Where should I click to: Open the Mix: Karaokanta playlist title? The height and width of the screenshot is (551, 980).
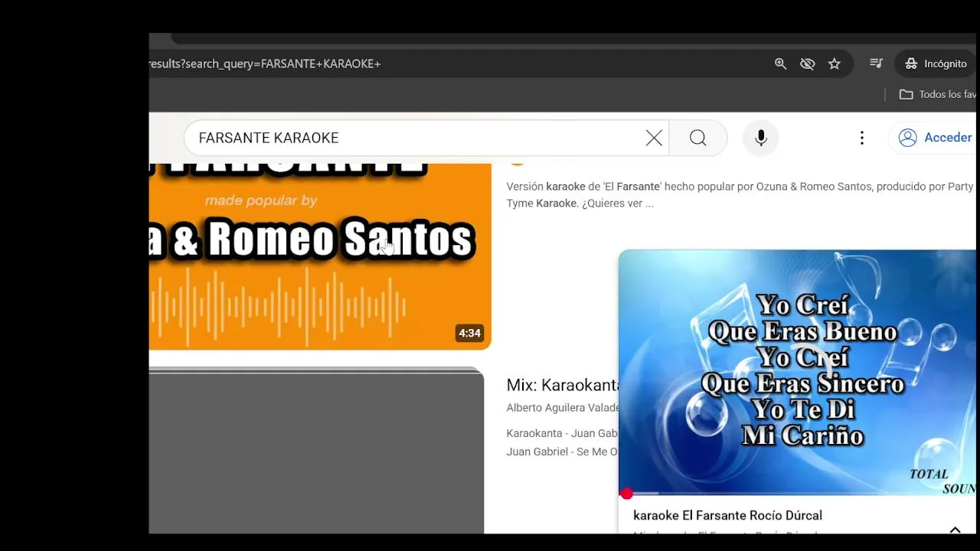click(x=563, y=385)
